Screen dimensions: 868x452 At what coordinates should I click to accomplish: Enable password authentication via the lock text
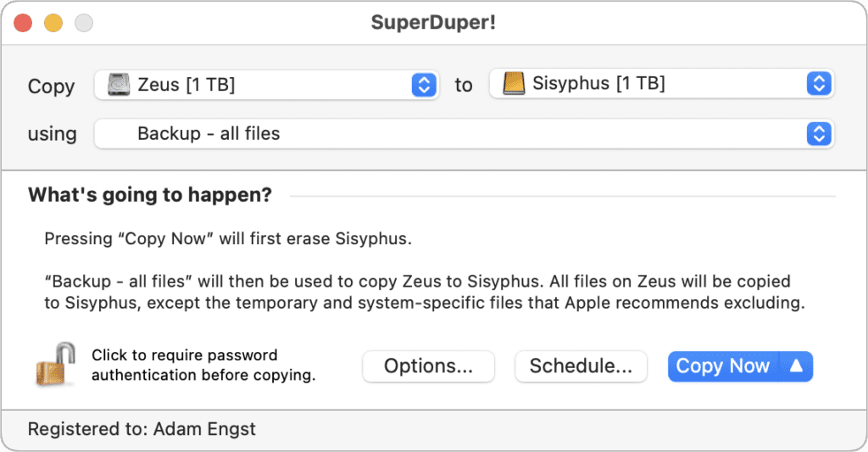pos(203,366)
